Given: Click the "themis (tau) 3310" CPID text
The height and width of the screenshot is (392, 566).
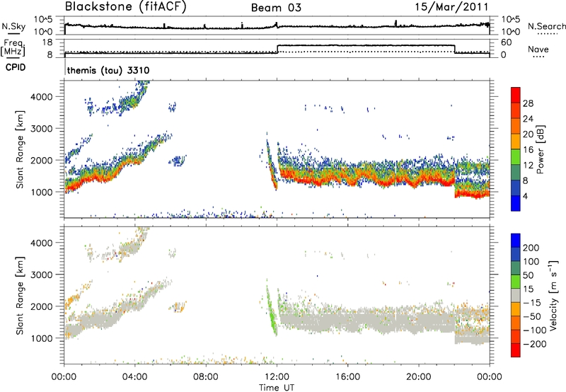Looking at the screenshot, I should coord(108,70).
